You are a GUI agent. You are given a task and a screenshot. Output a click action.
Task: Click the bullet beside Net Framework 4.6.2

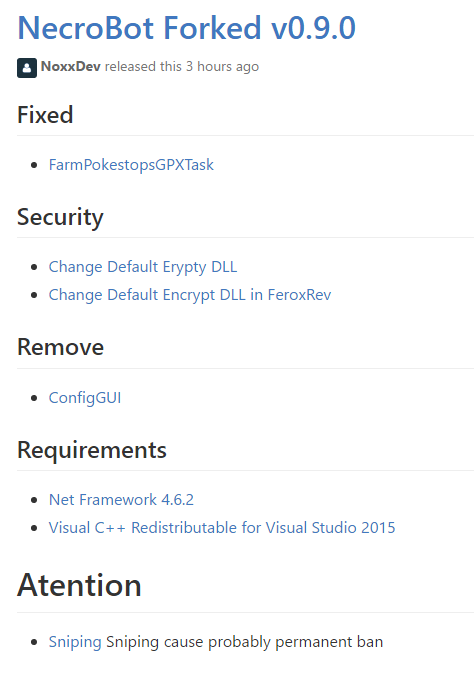pyautogui.click(x=35, y=500)
